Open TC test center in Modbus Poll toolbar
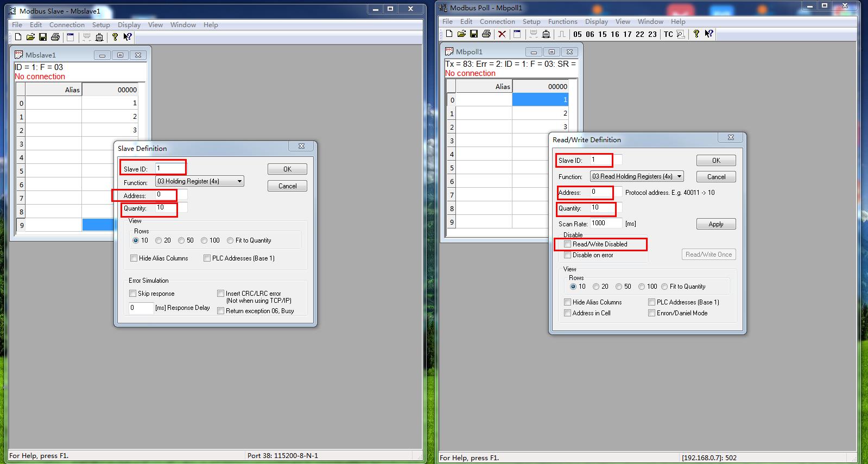The image size is (868, 464). click(668, 34)
